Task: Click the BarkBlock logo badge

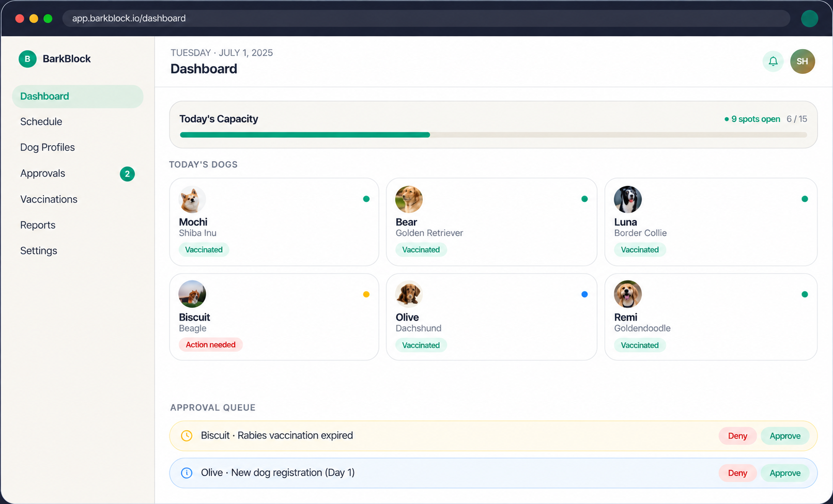Action: click(x=27, y=59)
